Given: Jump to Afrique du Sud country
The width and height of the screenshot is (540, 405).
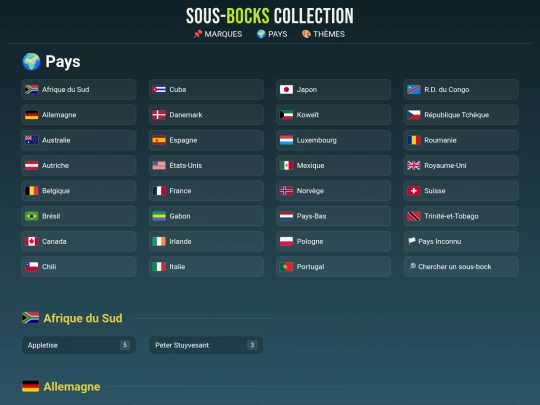Looking at the screenshot, I should click(x=79, y=90).
